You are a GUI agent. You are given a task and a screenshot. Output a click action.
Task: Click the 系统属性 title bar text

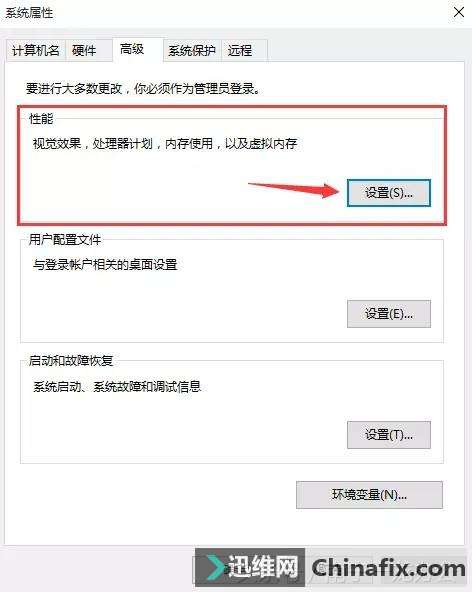tap(29, 12)
